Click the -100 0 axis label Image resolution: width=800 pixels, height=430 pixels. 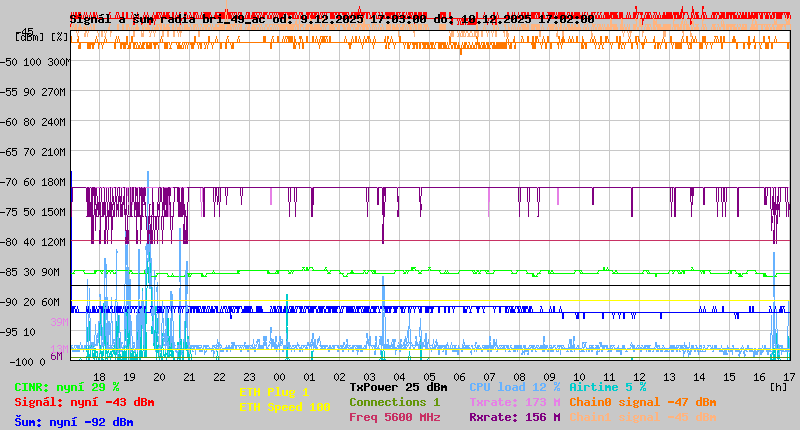pyautogui.click(x=28, y=362)
